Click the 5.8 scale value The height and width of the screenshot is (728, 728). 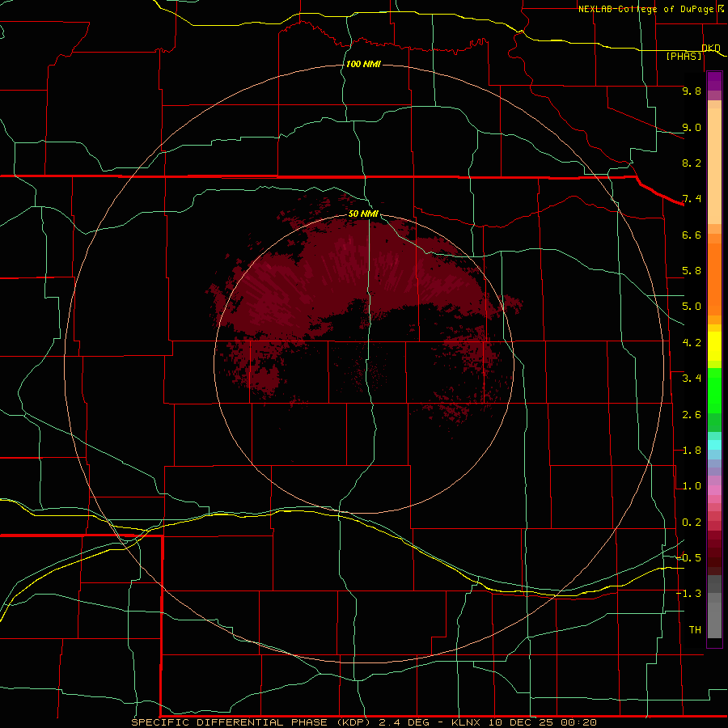pos(692,271)
